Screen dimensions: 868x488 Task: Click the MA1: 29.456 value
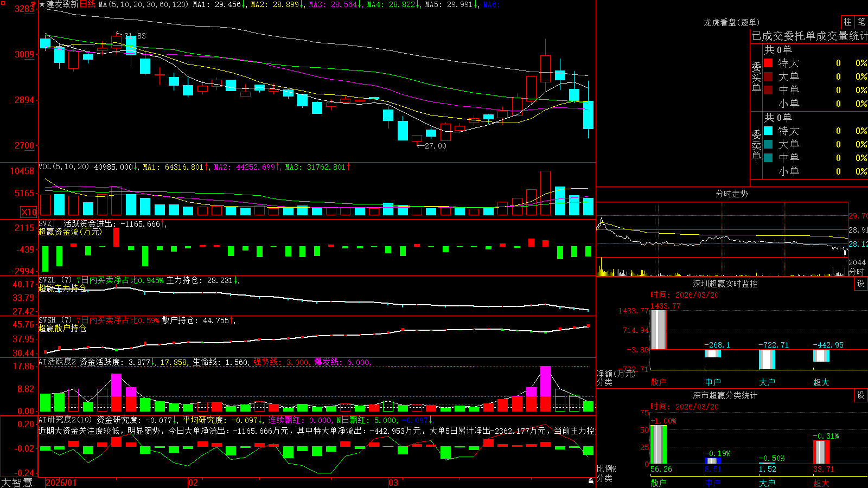click(217, 4)
